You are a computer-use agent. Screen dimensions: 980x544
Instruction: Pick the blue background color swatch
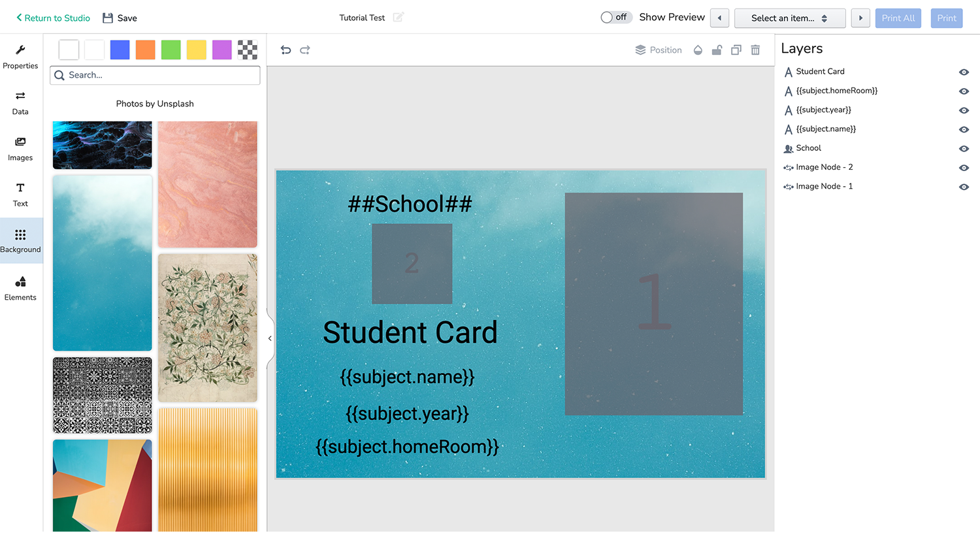click(x=120, y=50)
